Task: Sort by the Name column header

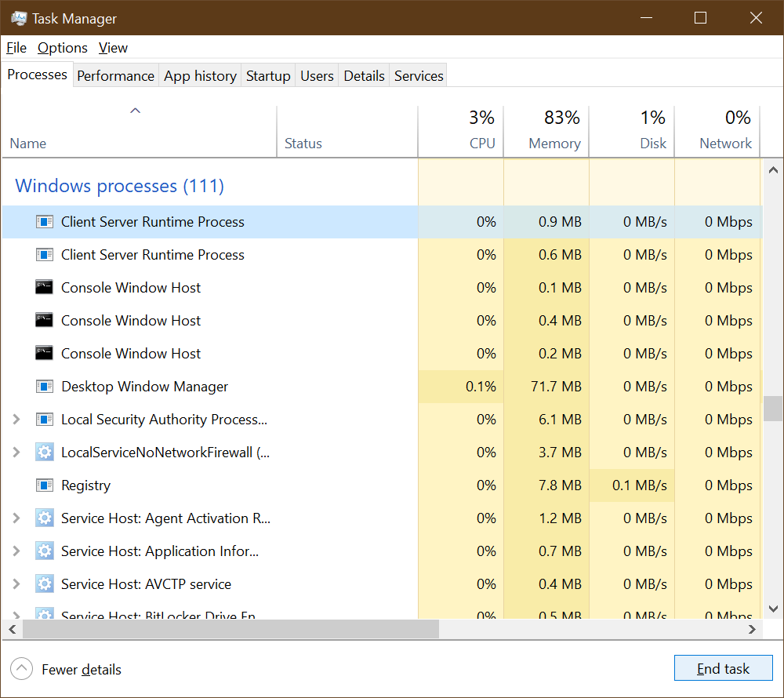Action: click(x=139, y=132)
